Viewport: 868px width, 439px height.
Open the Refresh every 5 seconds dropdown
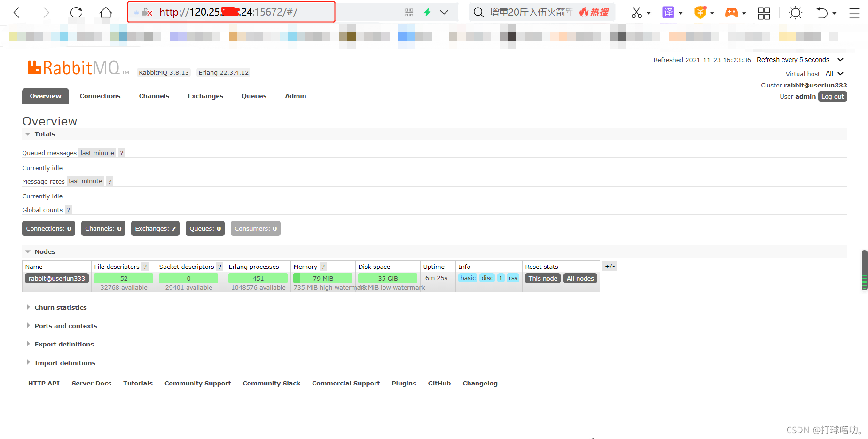(x=800, y=60)
